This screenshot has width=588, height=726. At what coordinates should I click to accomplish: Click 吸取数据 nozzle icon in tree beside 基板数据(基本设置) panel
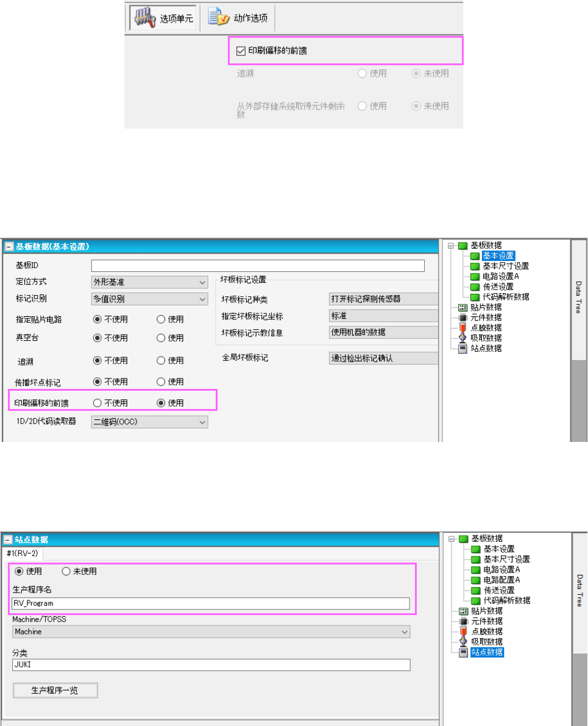point(462,338)
